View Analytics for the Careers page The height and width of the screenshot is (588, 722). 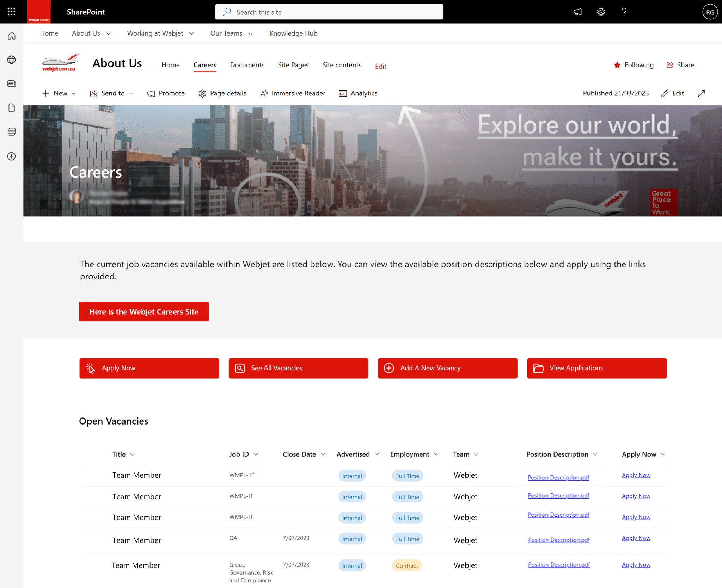point(358,93)
